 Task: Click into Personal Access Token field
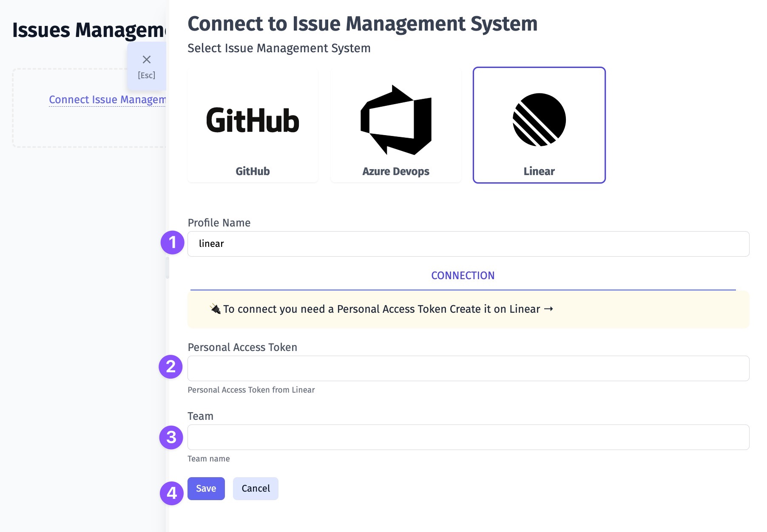[x=468, y=368]
